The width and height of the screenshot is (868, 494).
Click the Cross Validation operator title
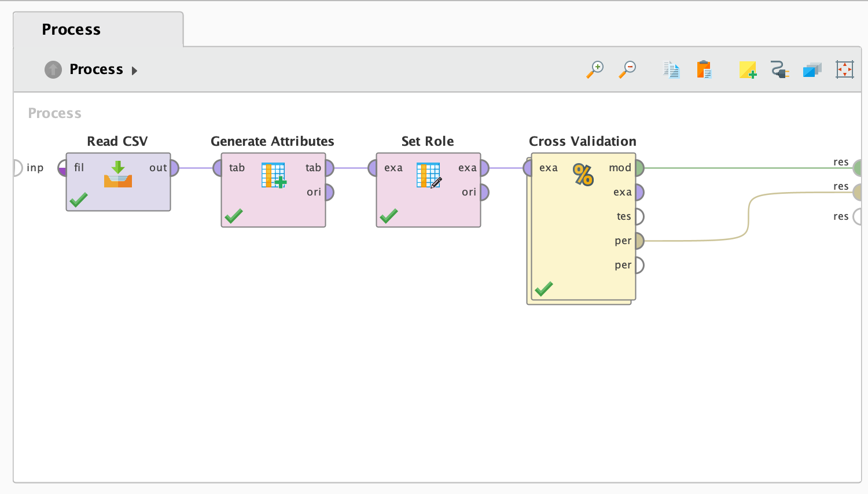pos(583,141)
